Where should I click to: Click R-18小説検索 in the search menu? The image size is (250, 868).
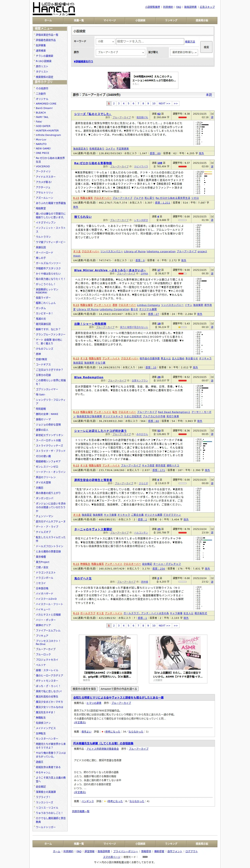pyautogui.click(x=44, y=61)
